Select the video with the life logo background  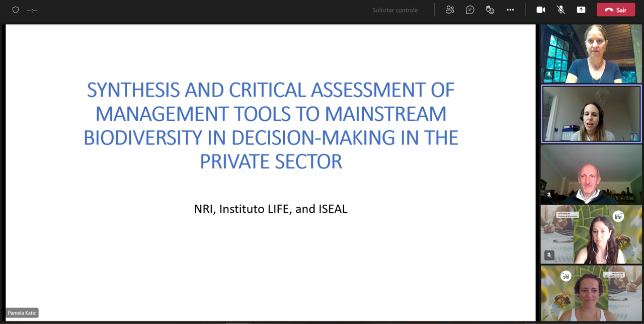(591, 234)
